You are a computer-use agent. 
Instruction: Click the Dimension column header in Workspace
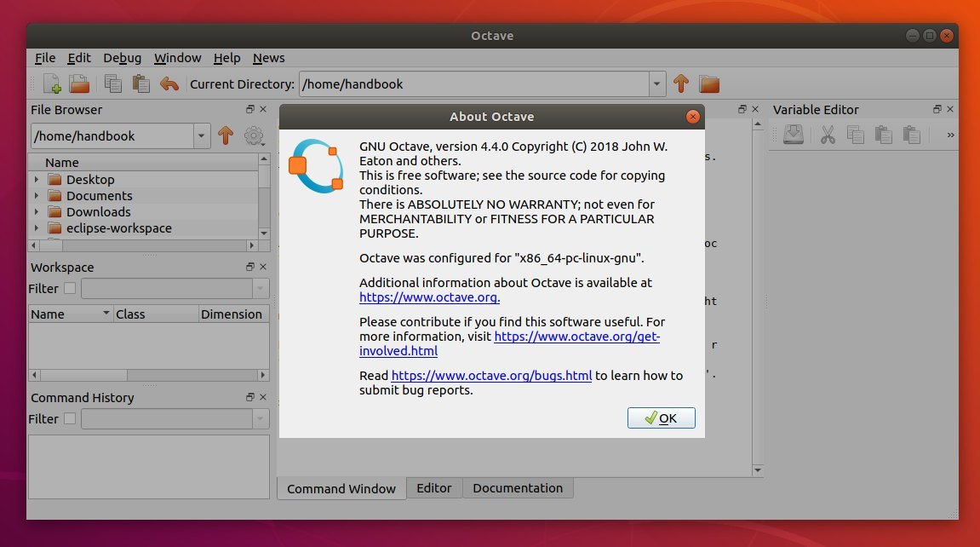[x=234, y=314]
